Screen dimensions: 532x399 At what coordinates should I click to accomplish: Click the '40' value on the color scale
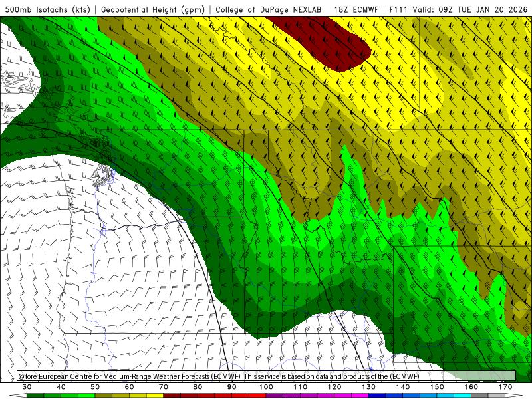[x=61, y=387]
